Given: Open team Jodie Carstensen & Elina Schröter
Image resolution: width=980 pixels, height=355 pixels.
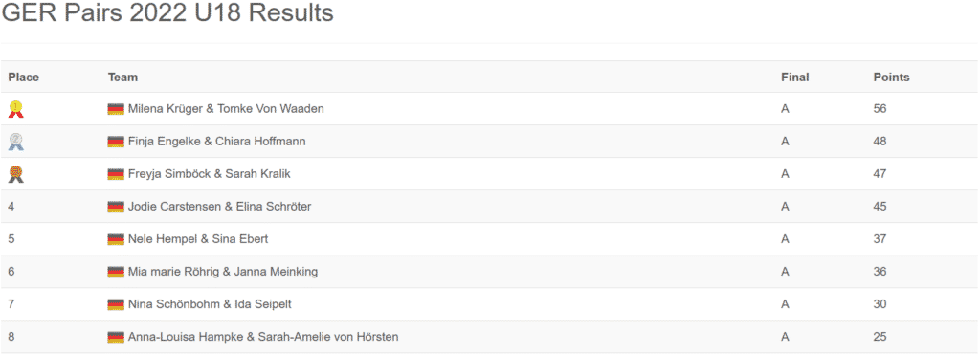Looking at the screenshot, I should [x=219, y=207].
